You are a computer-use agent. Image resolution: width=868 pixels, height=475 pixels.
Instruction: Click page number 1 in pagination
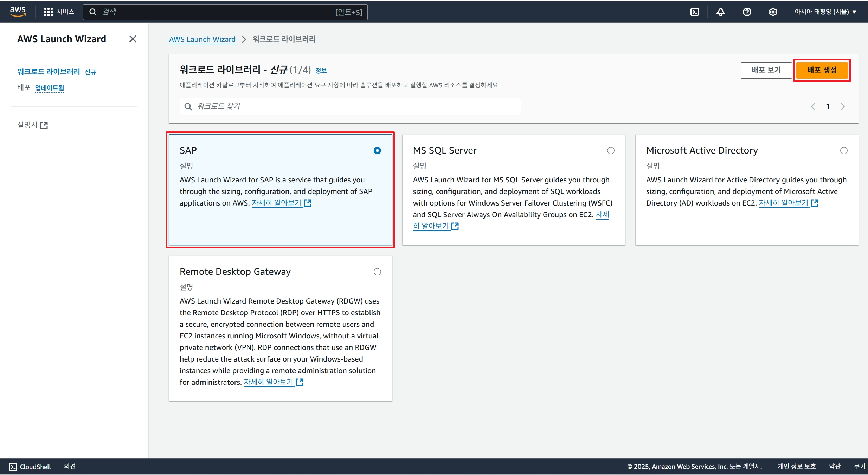pos(828,106)
